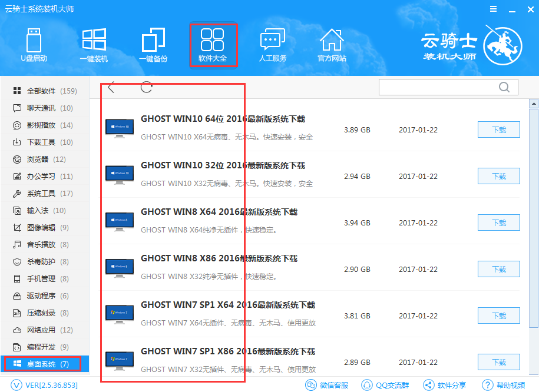The height and width of the screenshot is (392, 539).
Task: Select 音乐播放 (8) category
Action: point(45,245)
